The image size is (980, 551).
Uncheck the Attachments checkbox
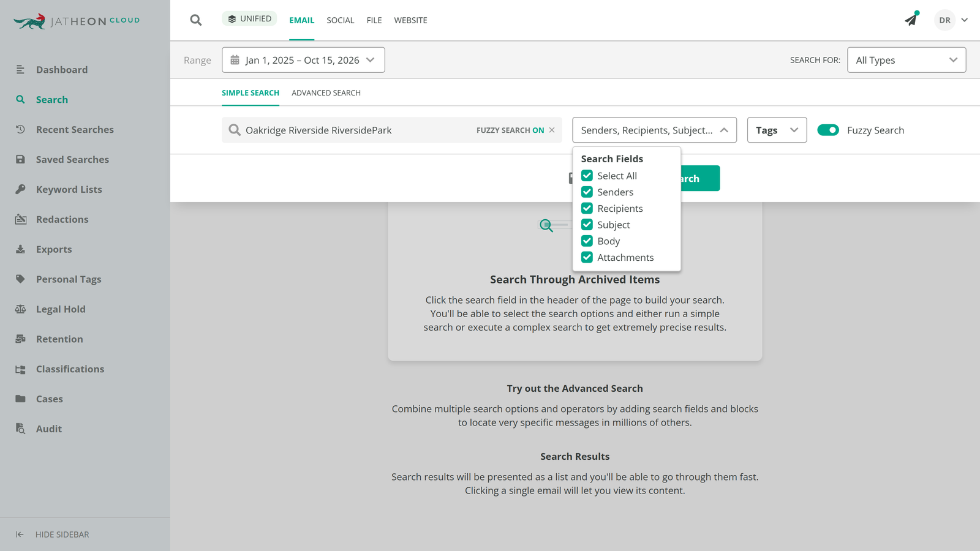pos(587,257)
